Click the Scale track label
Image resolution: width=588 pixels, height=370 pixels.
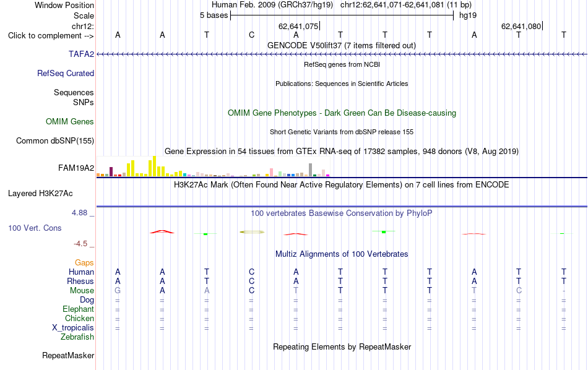coord(84,15)
